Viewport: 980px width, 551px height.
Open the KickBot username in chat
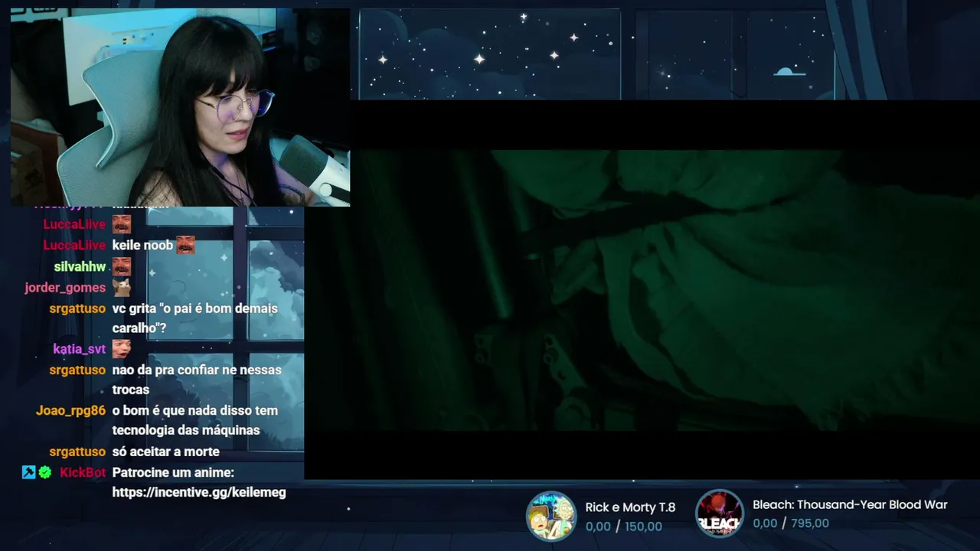[x=83, y=472]
